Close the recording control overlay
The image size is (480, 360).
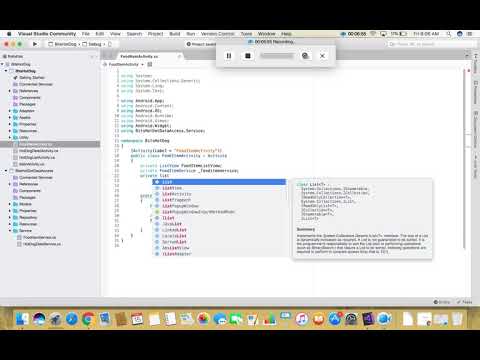[x=322, y=56]
